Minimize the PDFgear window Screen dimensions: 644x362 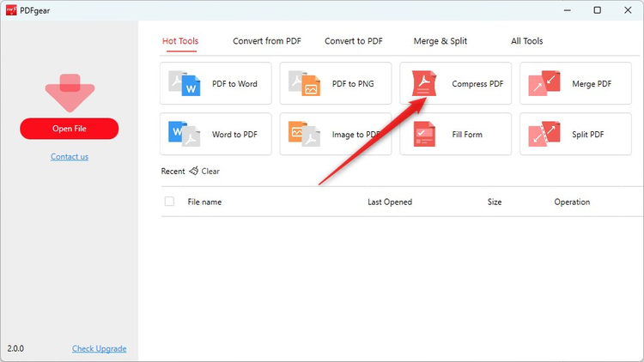tap(568, 10)
